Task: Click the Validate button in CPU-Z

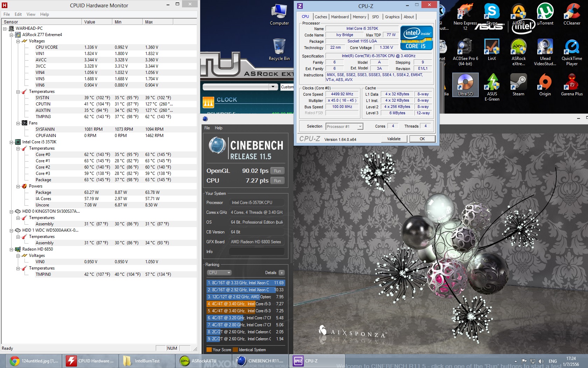Action: point(394,139)
